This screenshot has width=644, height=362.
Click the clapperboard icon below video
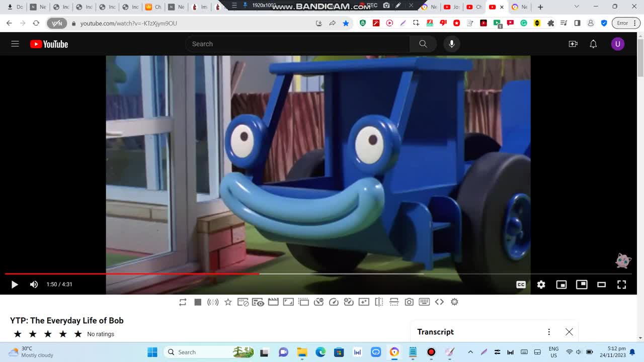[273, 302]
